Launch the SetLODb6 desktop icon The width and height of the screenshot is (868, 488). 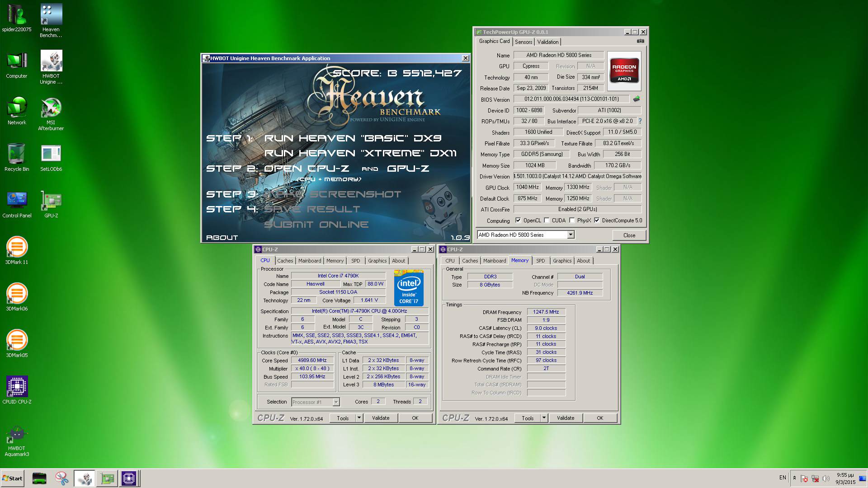(51, 158)
